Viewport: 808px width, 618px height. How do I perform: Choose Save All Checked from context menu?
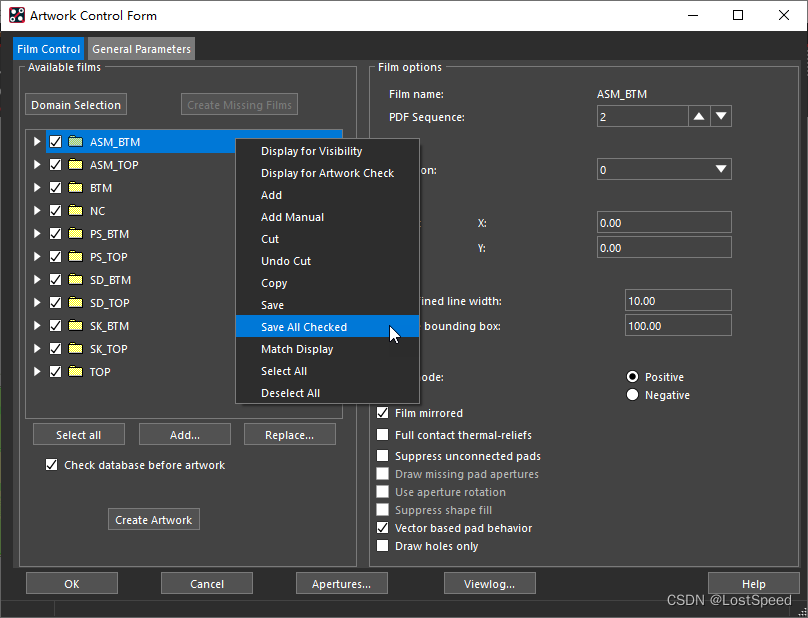point(304,327)
